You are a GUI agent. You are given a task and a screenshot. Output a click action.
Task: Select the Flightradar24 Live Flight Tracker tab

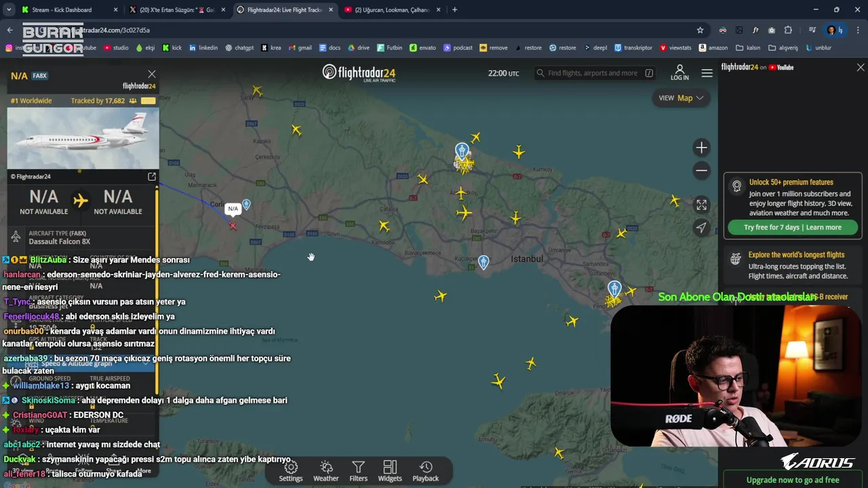(x=285, y=9)
